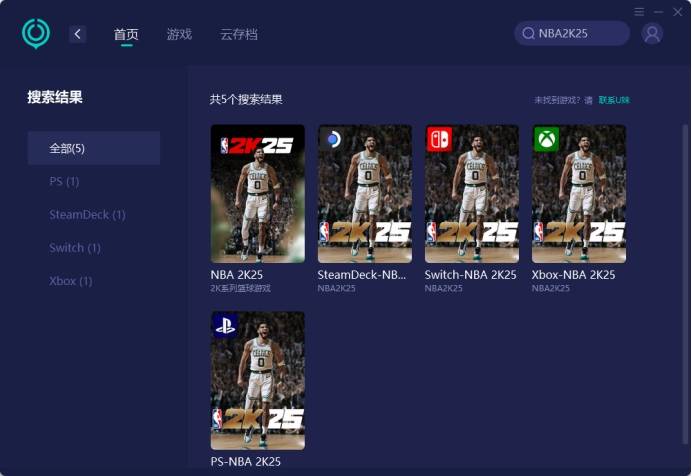Screen dimensions: 692x476
Task: Open the hamburger menu in title bar
Action: point(639,11)
